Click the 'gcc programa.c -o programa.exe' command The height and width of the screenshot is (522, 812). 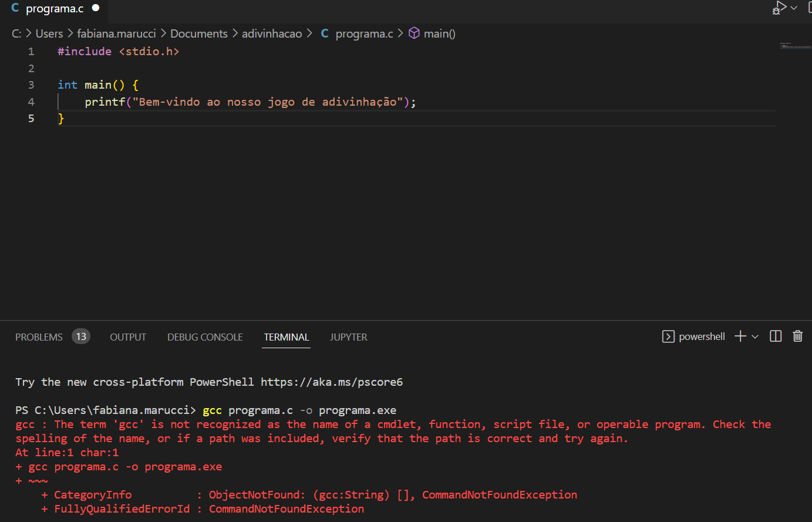coord(299,410)
